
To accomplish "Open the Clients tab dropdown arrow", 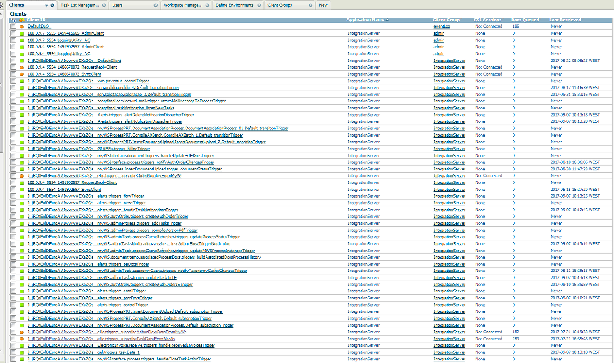I will [x=46, y=5].
